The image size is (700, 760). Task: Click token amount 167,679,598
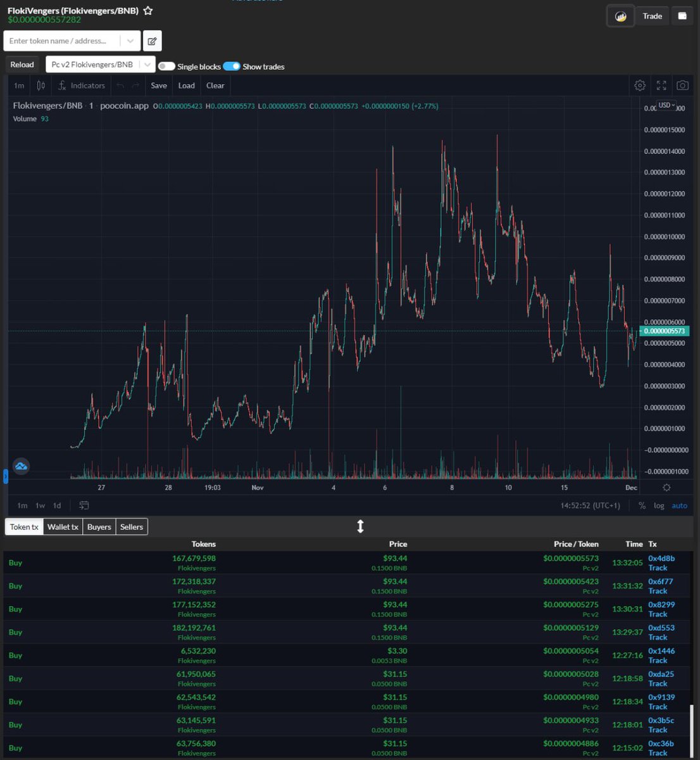tap(194, 558)
